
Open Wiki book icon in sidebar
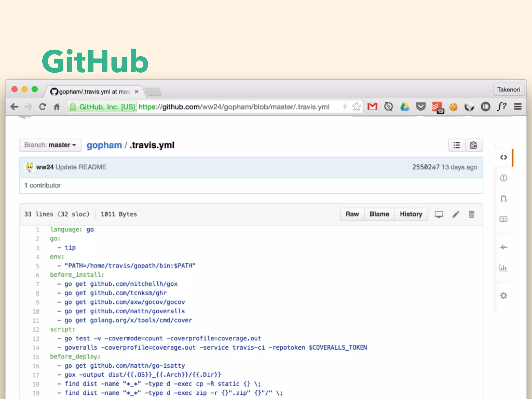[x=503, y=219]
